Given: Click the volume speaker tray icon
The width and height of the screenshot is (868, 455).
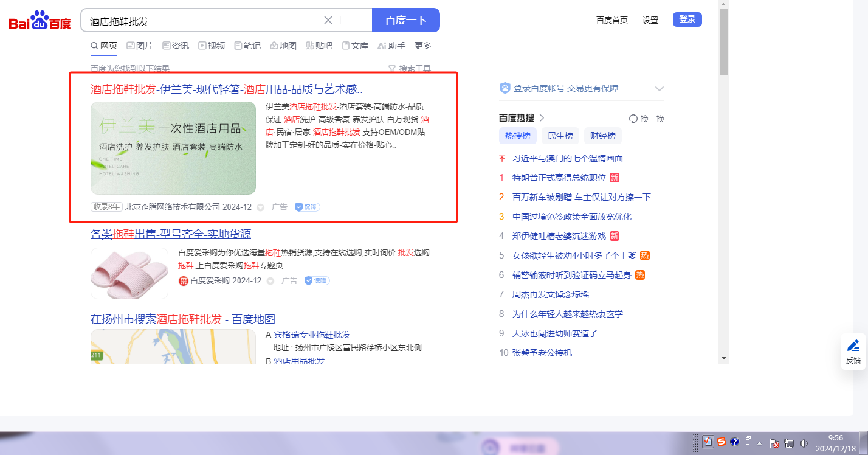Looking at the screenshot, I should coord(804,443).
